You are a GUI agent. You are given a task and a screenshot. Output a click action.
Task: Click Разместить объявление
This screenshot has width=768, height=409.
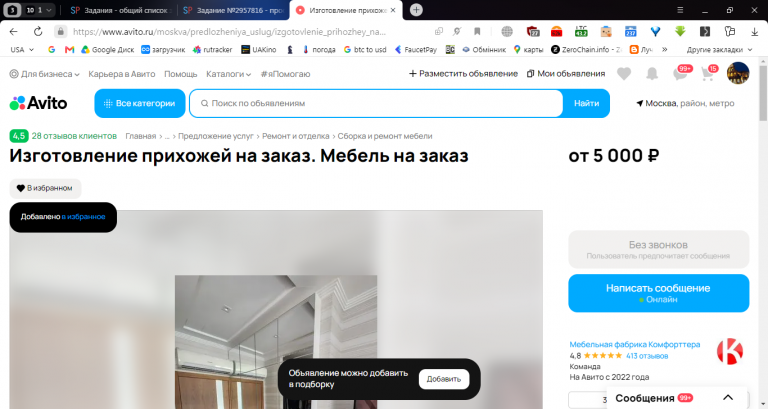(463, 73)
